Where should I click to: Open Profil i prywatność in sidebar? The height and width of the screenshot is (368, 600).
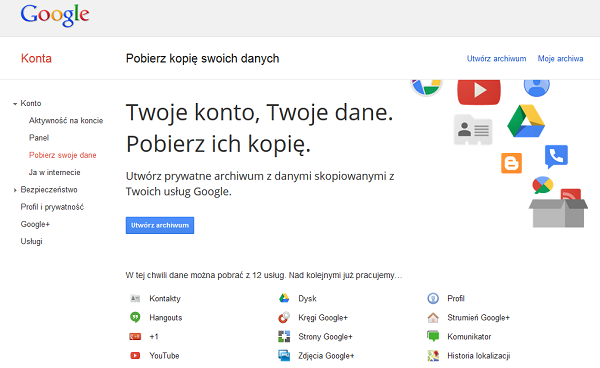[52, 207]
